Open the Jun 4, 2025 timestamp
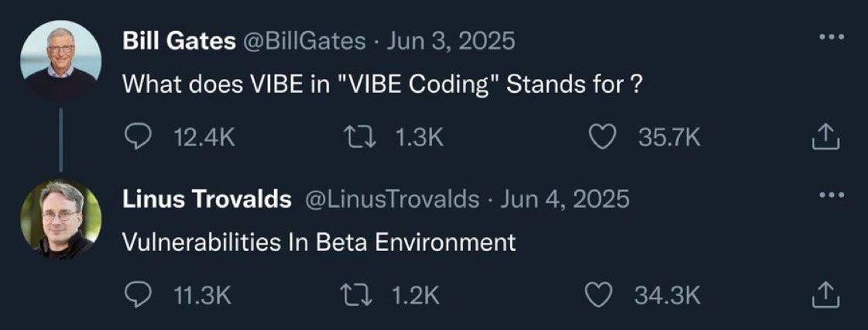868x330 pixels. (565, 199)
